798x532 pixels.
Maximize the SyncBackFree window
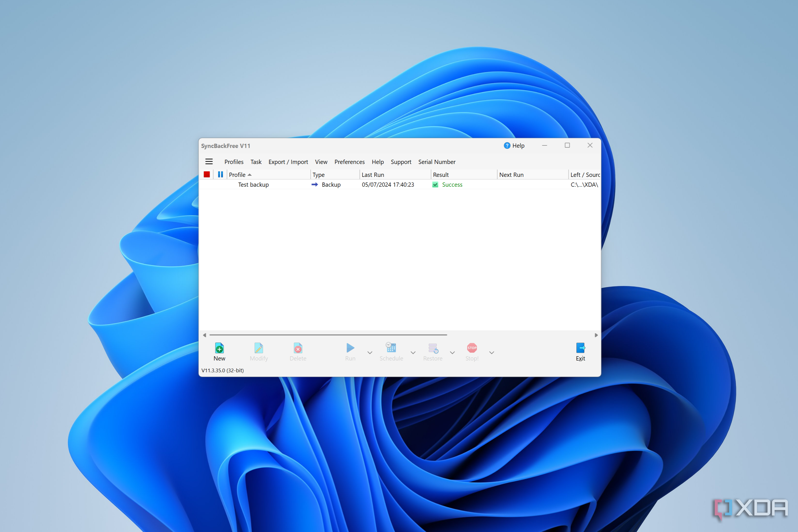point(567,145)
